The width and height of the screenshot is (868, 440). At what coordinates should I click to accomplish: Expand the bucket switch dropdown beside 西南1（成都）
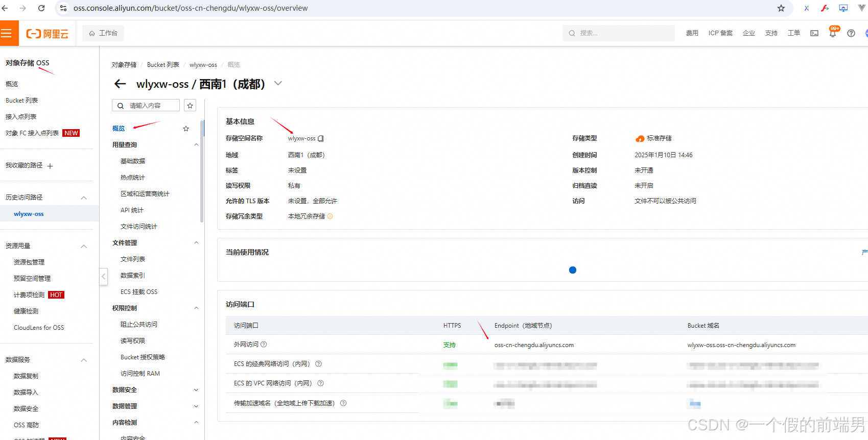click(278, 83)
